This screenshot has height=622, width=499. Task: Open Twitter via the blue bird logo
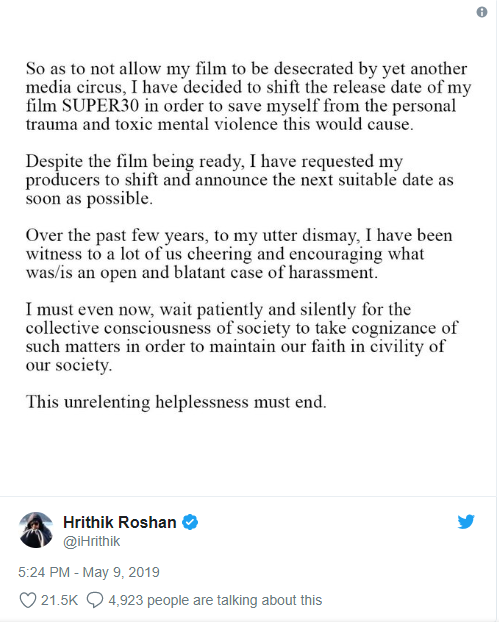pos(466,522)
